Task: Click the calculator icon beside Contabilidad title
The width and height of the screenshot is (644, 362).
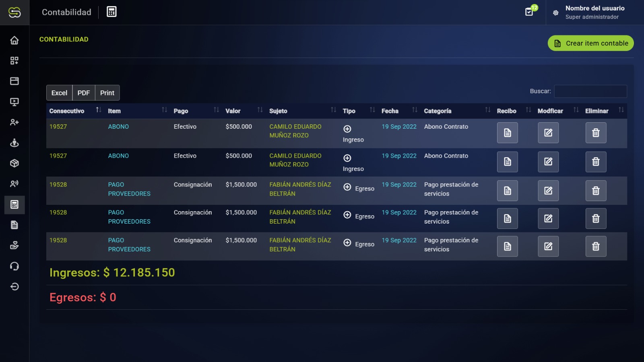Action: [111, 12]
